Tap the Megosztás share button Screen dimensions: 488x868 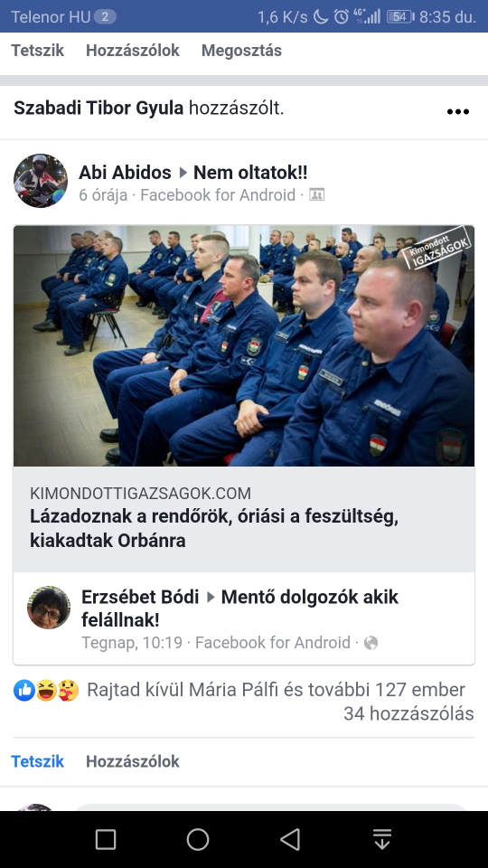pos(241,51)
